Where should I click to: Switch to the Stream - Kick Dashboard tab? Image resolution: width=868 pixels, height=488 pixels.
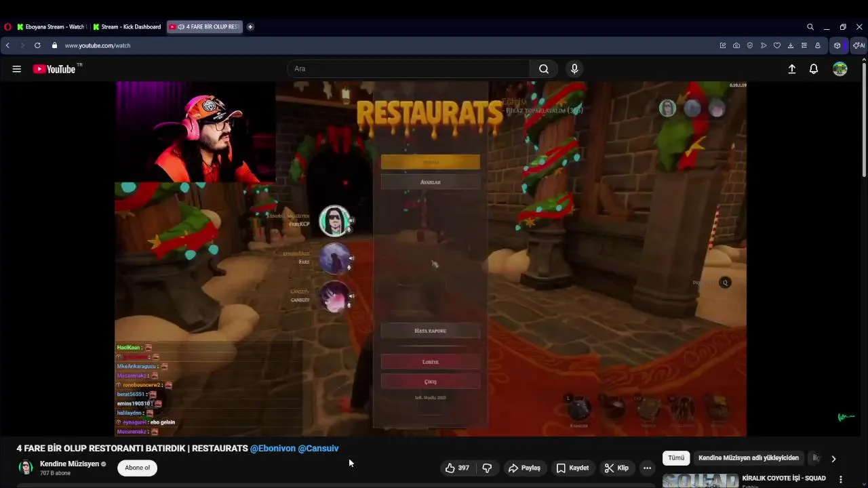pyautogui.click(x=127, y=27)
